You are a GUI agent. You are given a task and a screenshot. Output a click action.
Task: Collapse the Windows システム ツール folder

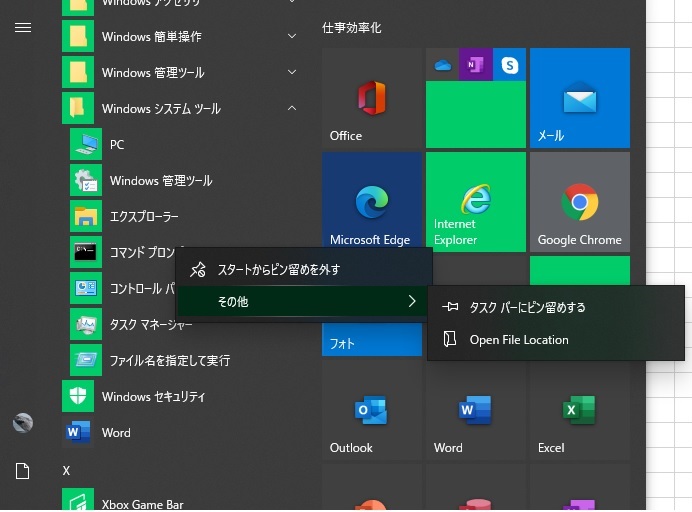pyautogui.click(x=292, y=108)
